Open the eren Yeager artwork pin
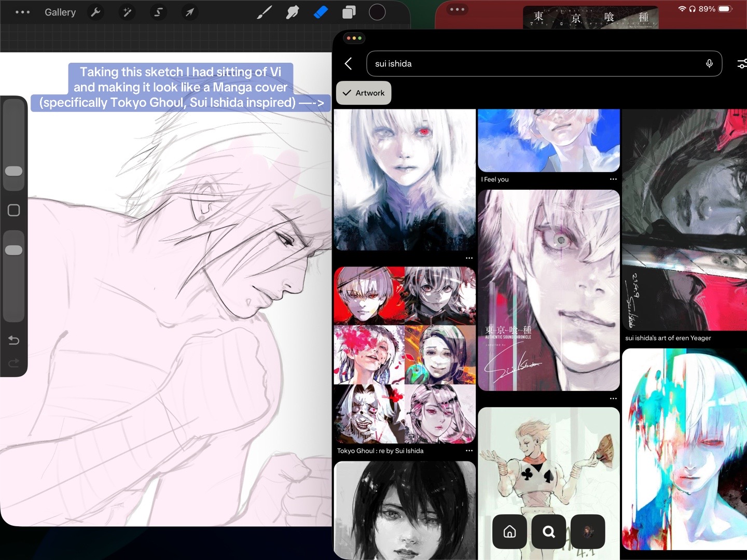Viewport: 747px width, 560px height. tap(684, 220)
